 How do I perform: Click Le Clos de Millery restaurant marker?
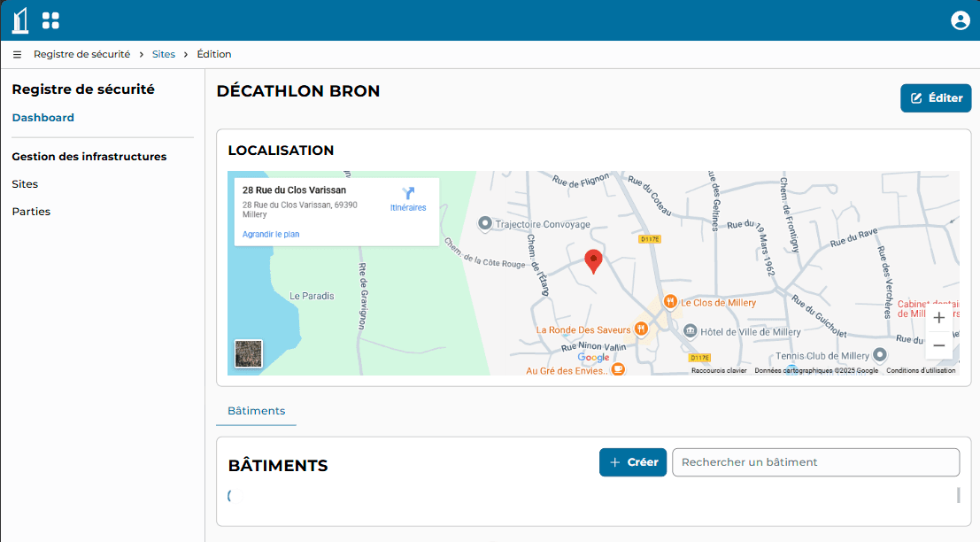pos(670,303)
